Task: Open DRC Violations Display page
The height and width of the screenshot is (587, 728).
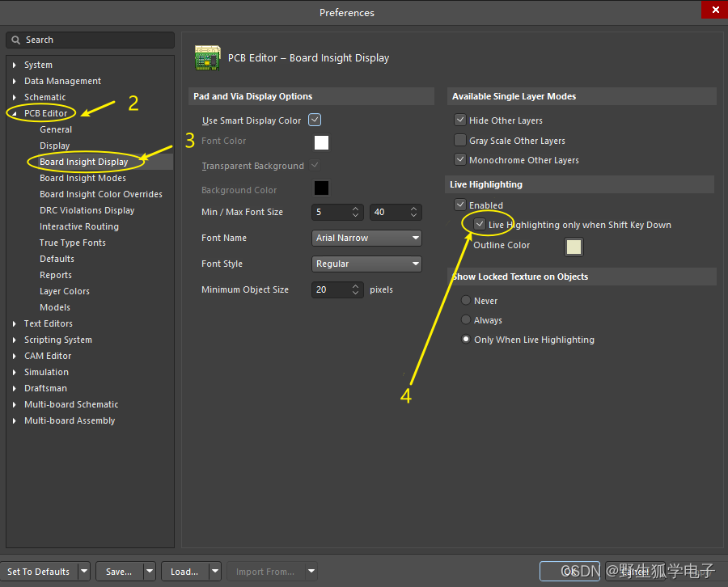Action: (x=87, y=211)
